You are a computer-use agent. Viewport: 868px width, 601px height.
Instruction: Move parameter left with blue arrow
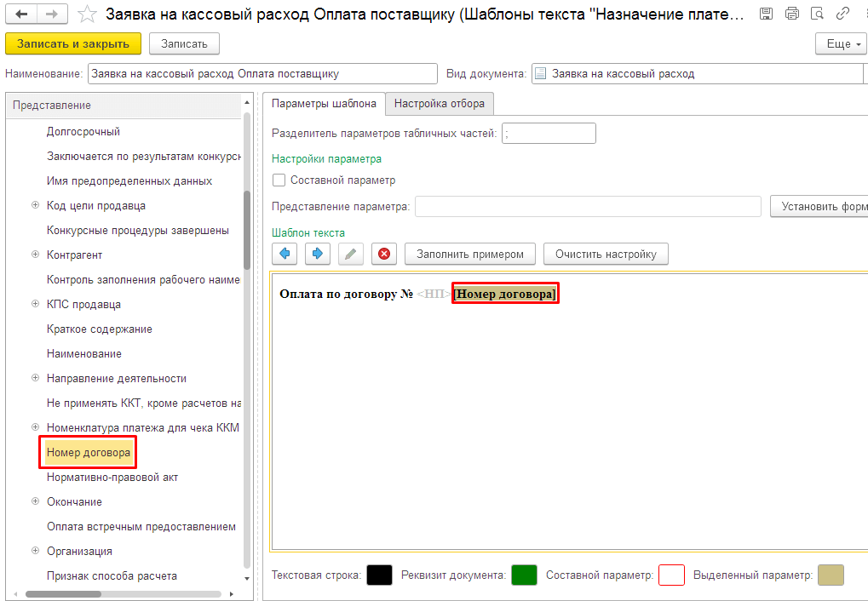click(285, 254)
